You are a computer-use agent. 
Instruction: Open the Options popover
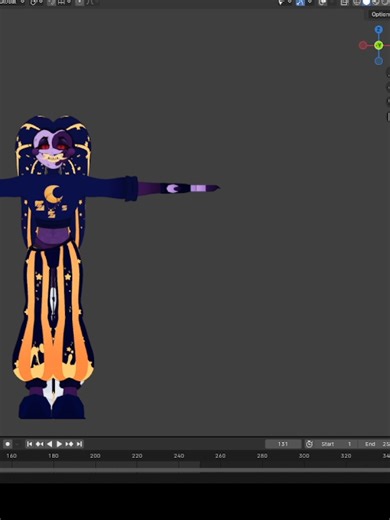(380, 14)
